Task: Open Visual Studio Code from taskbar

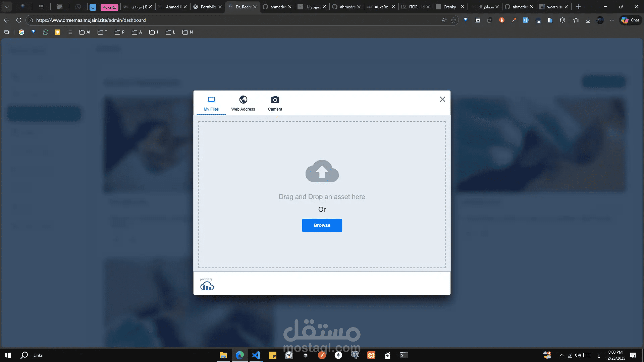Action: [256, 355]
